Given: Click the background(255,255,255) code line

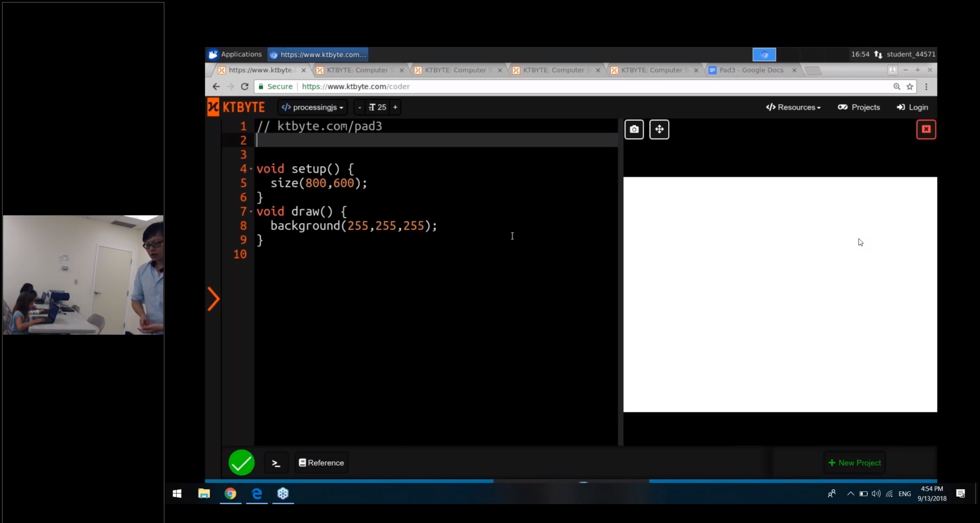Looking at the screenshot, I should [353, 226].
